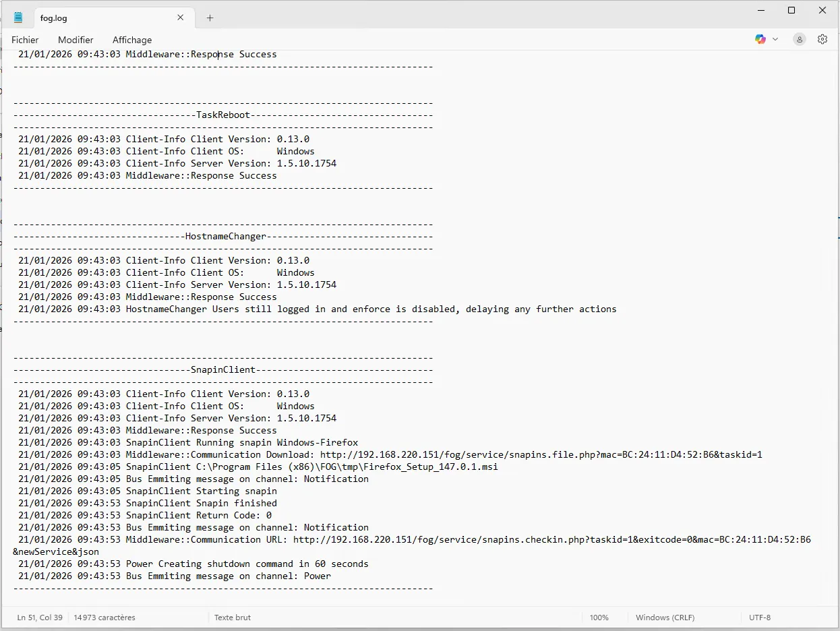Open Notepad settings gear
The width and height of the screenshot is (840, 631).
822,40
